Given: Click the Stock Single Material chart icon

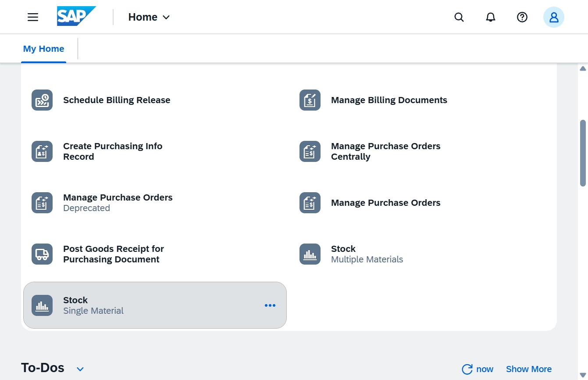Looking at the screenshot, I should point(42,305).
